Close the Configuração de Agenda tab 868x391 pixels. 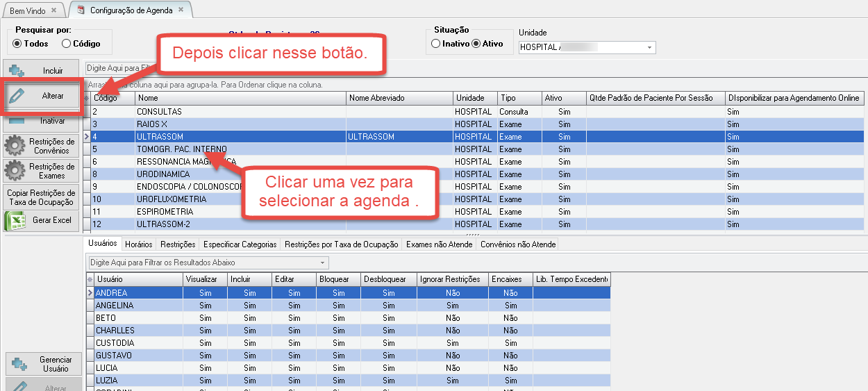tap(181, 10)
